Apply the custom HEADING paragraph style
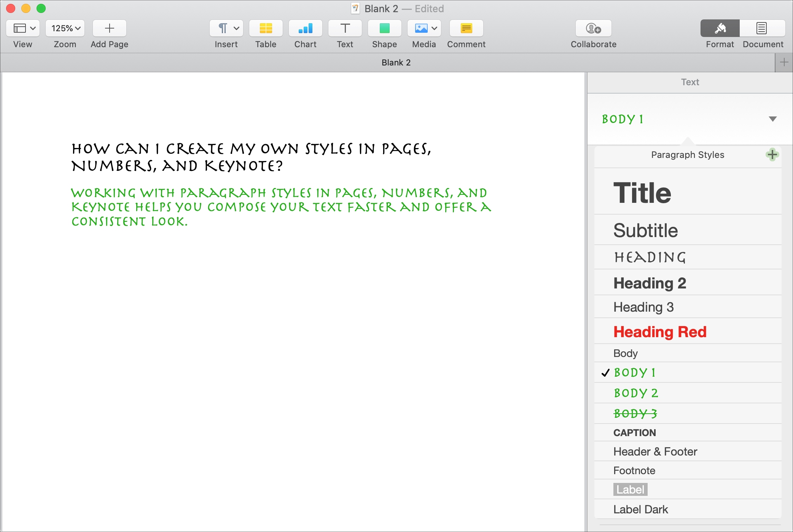793x532 pixels. [x=688, y=257]
